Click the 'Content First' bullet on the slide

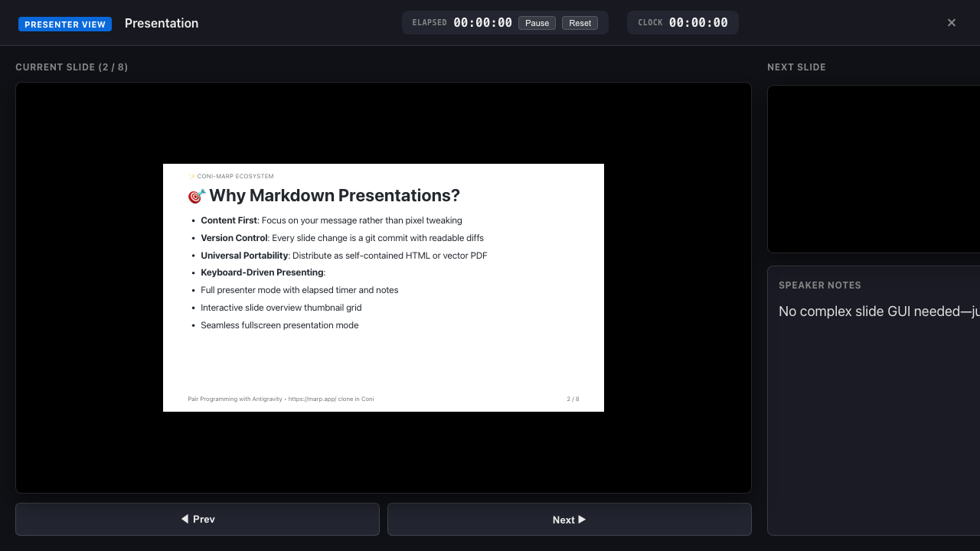(332, 220)
